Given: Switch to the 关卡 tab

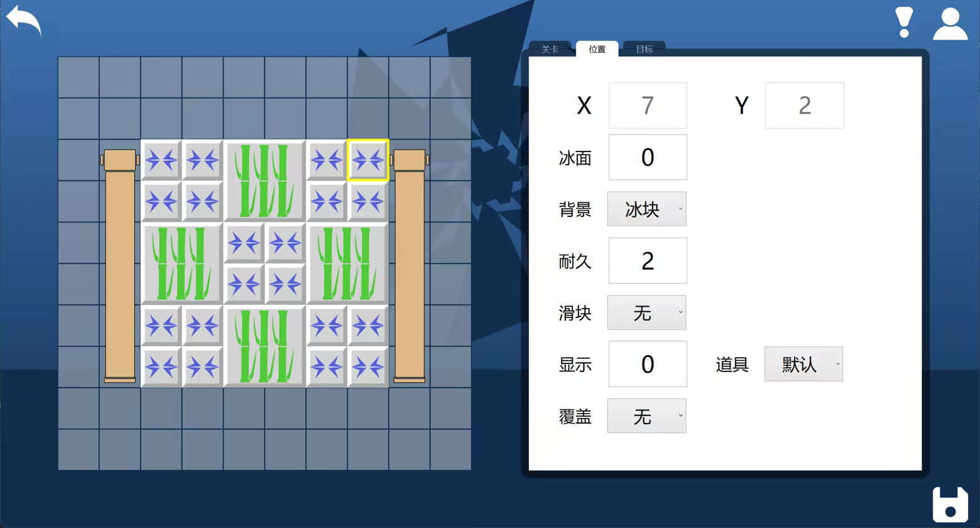Looking at the screenshot, I should (550, 49).
